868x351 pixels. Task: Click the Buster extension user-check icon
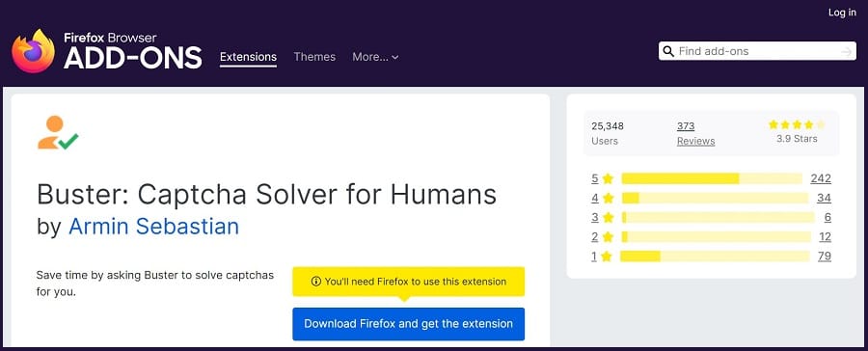point(58,133)
